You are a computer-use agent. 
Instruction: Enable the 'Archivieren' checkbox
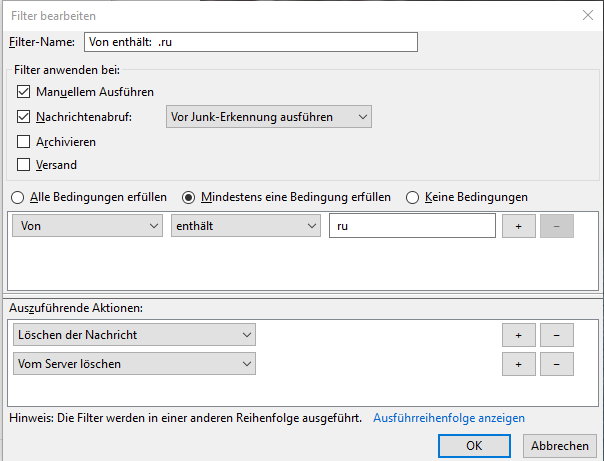25,142
